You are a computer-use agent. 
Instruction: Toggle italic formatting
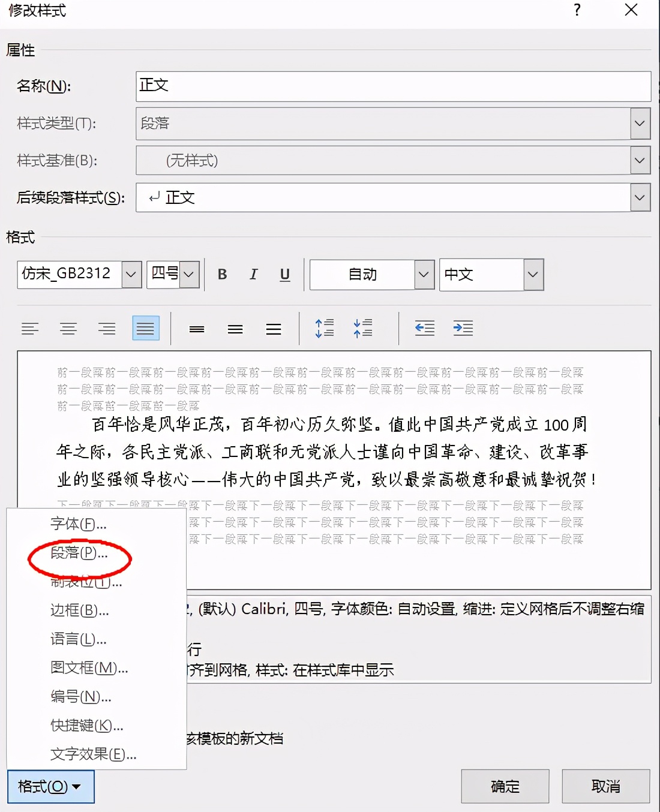point(253,274)
